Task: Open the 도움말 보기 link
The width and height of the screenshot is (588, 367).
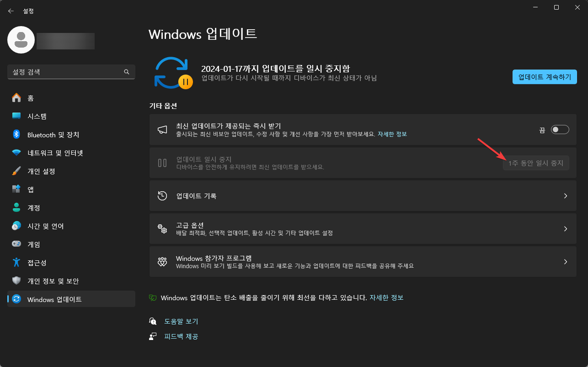Action: 181,321
